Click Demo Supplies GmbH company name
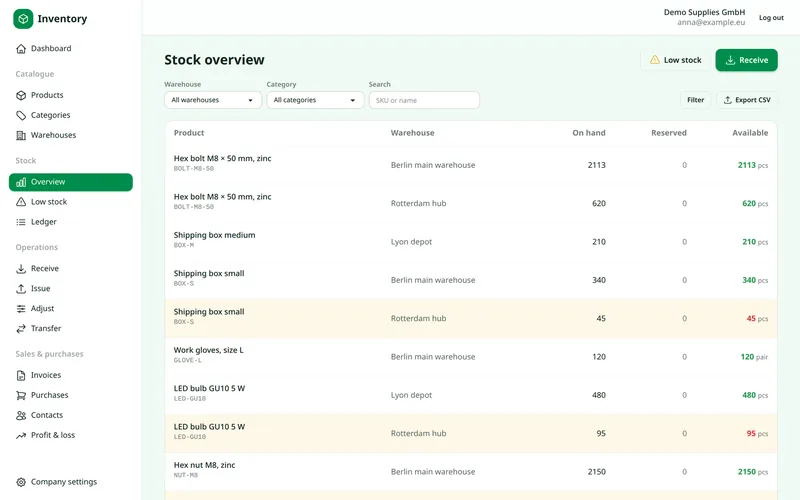 704,12
